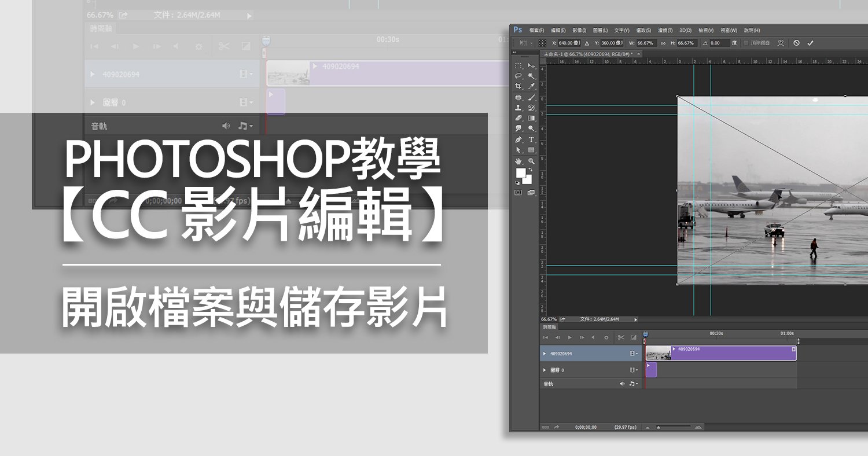Play the timeline video
Viewport: 868px width, 456px height.
click(x=570, y=337)
